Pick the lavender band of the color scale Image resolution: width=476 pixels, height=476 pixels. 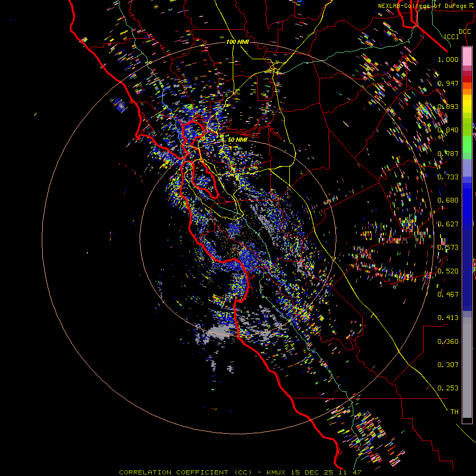[467, 168]
